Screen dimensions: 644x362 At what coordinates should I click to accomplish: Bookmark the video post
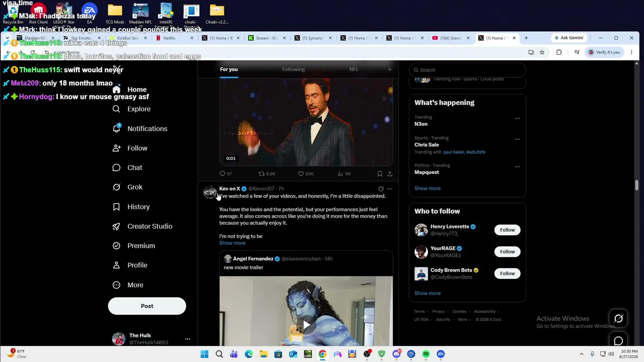coord(380,174)
